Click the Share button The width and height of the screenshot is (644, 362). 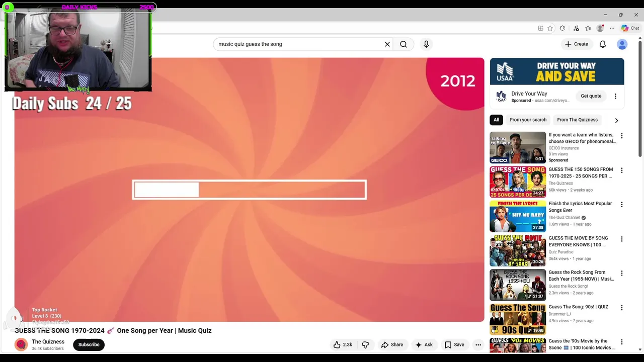[x=392, y=345]
